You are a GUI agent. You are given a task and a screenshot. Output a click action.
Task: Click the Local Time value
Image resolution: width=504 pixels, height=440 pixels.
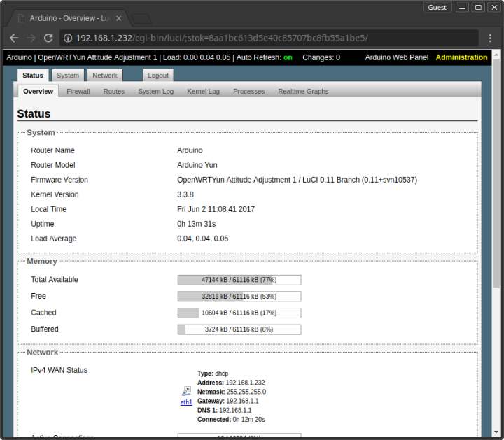click(216, 209)
